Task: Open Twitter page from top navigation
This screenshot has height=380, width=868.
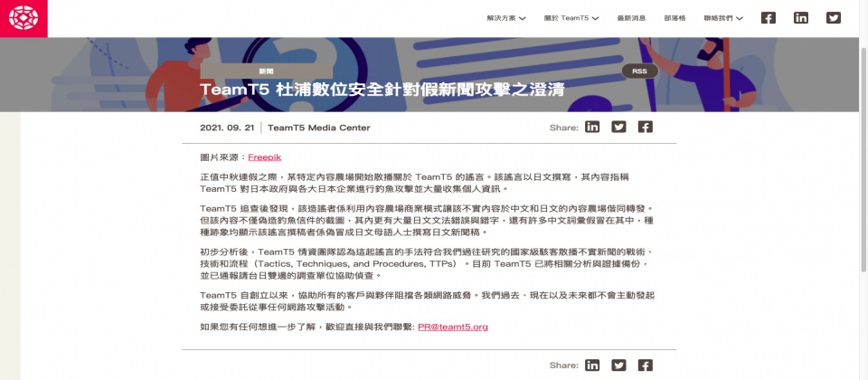Action: click(833, 18)
